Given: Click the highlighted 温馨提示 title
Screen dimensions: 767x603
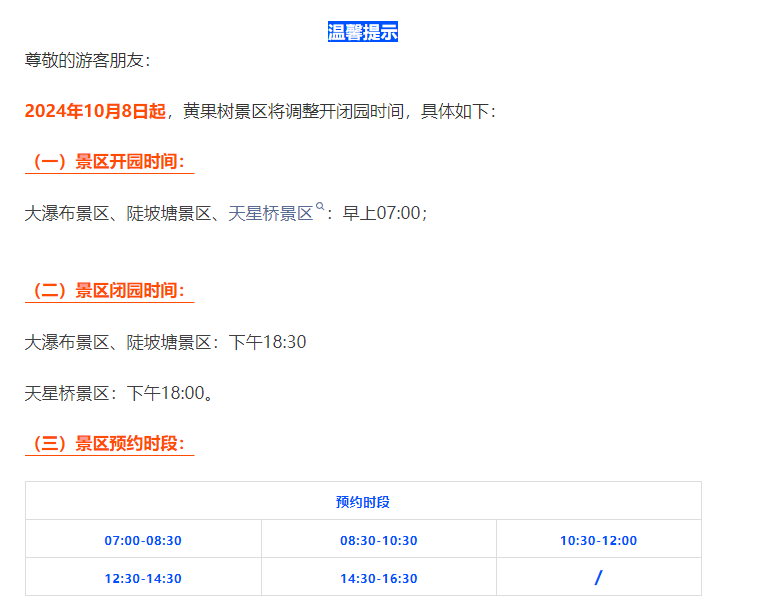Looking at the screenshot, I should coord(362,32).
